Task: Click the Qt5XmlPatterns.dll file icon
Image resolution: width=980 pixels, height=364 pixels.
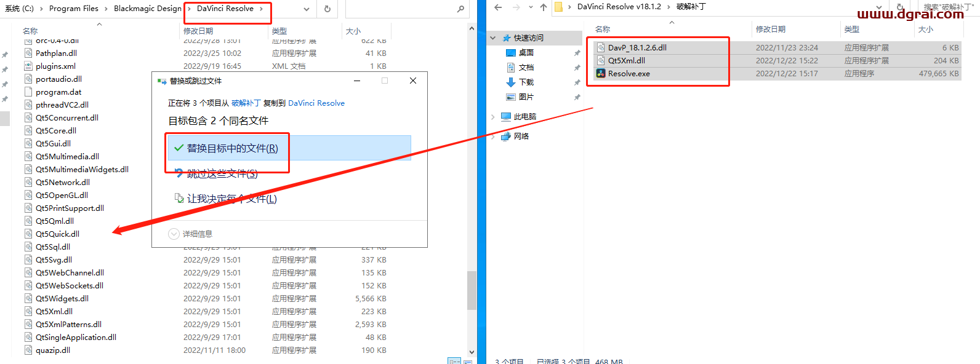Action: 28,324
